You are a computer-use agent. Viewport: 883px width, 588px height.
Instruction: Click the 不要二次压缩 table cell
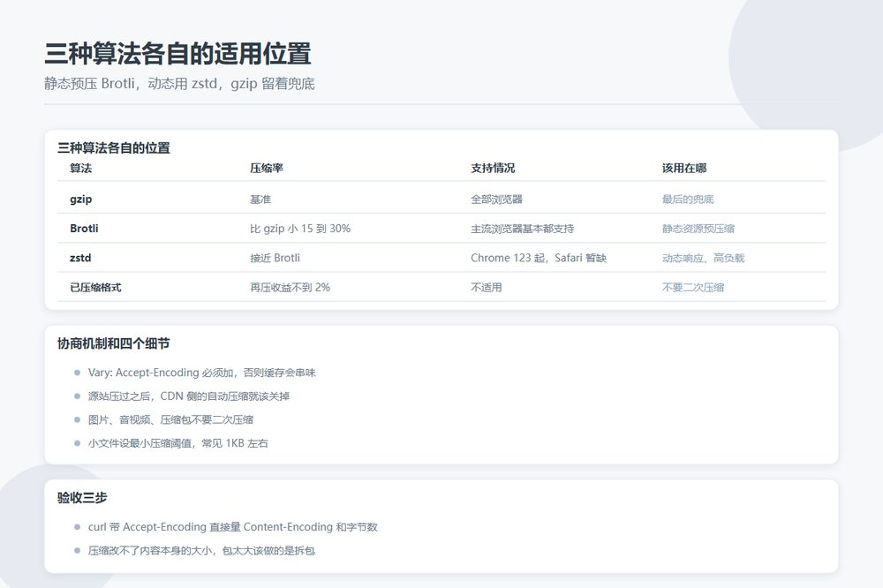(x=693, y=287)
